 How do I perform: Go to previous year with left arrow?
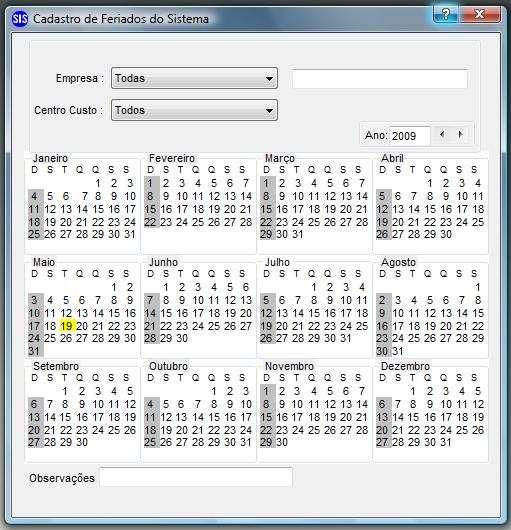[442, 135]
